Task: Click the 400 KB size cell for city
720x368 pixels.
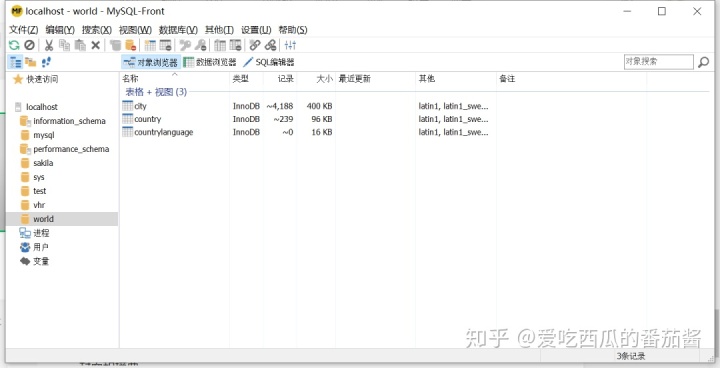Action: [x=320, y=106]
